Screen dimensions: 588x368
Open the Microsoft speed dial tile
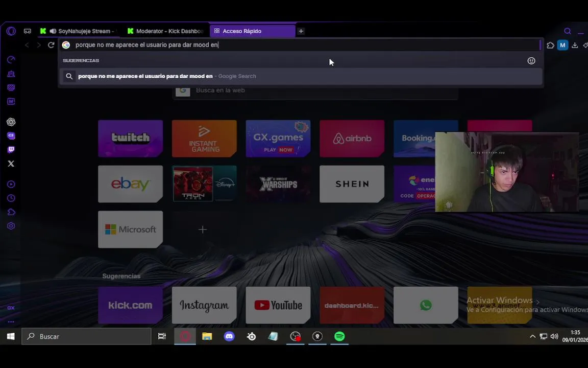(131, 229)
